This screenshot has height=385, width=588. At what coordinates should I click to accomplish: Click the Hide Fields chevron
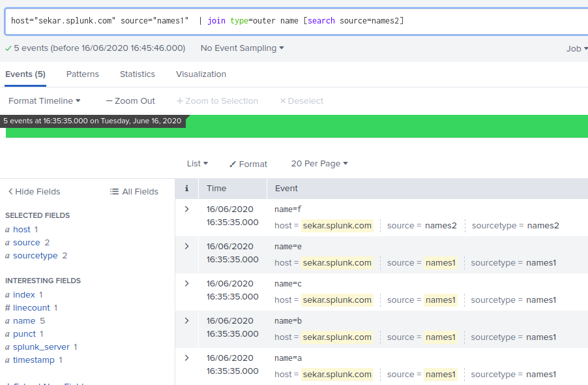[10, 192]
